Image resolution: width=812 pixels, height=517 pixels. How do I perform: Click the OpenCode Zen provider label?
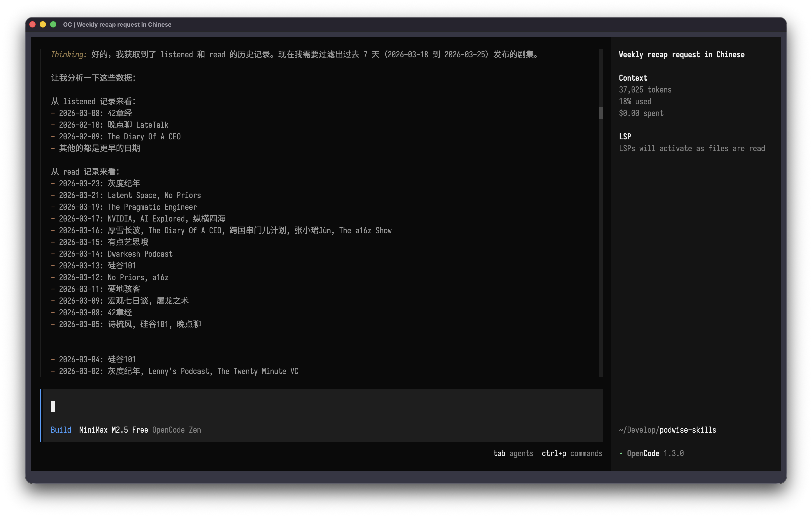coord(176,430)
